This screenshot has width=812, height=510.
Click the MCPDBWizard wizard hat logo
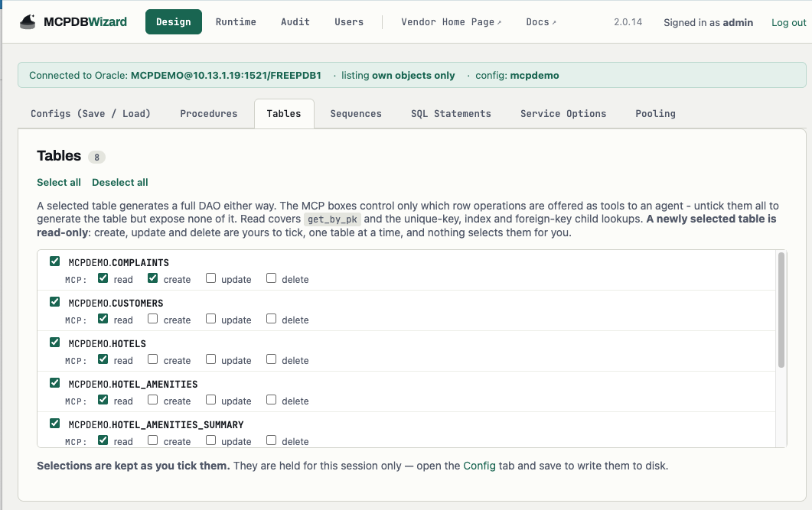[28, 21]
